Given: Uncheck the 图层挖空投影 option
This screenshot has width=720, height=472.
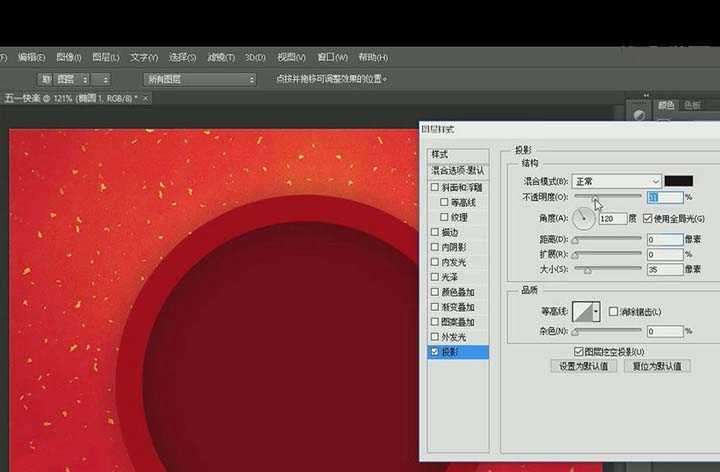Looking at the screenshot, I should 579,351.
